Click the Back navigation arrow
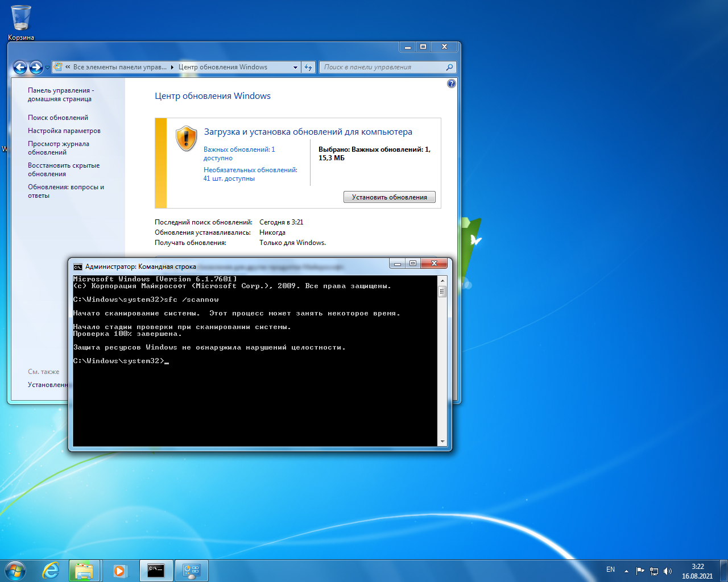728x582 pixels. pos(20,68)
